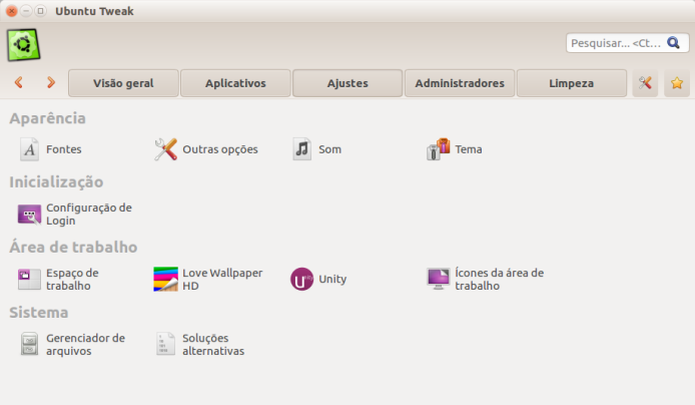695x405 pixels.
Task: Open the Som music note icon
Action: [302, 149]
